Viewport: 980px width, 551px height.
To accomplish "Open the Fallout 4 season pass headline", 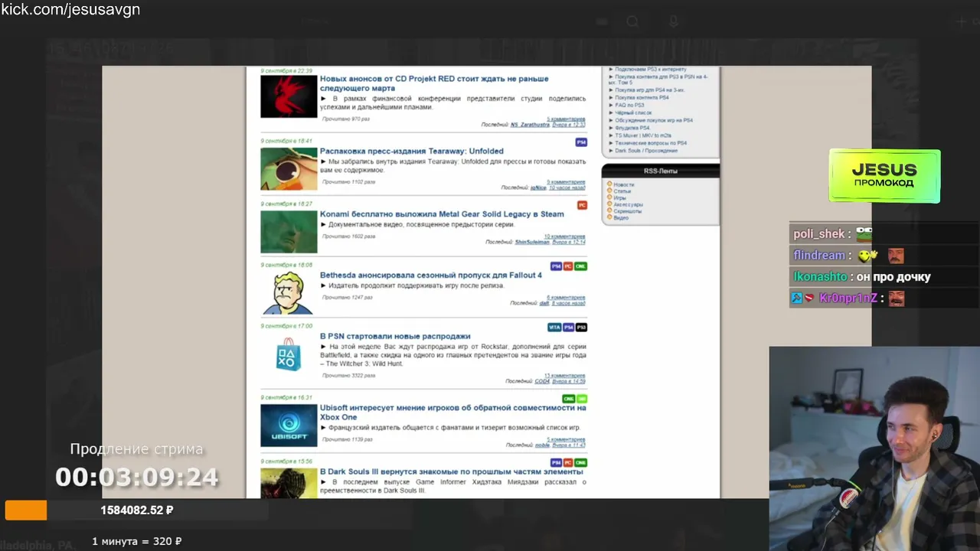I will 430,275.
